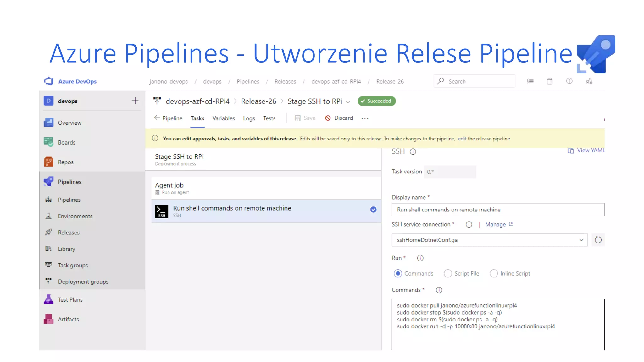644x362 pixels.
Task: Select the Inline Script radio option
Action: point(494,273)
